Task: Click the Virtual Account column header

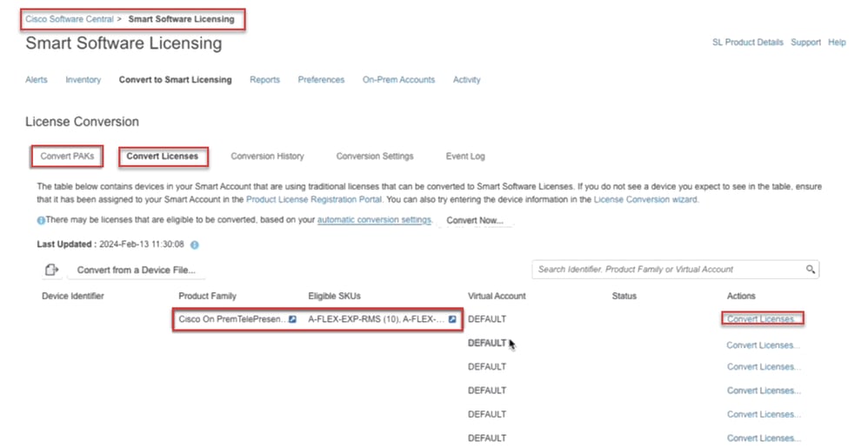Action: pos(497,296)
